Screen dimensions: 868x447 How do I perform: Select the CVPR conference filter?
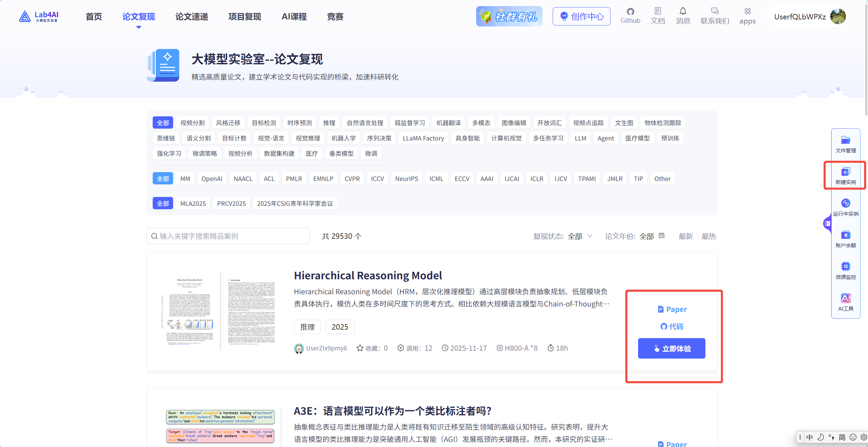pyautogui.click(x=352, y=179)
